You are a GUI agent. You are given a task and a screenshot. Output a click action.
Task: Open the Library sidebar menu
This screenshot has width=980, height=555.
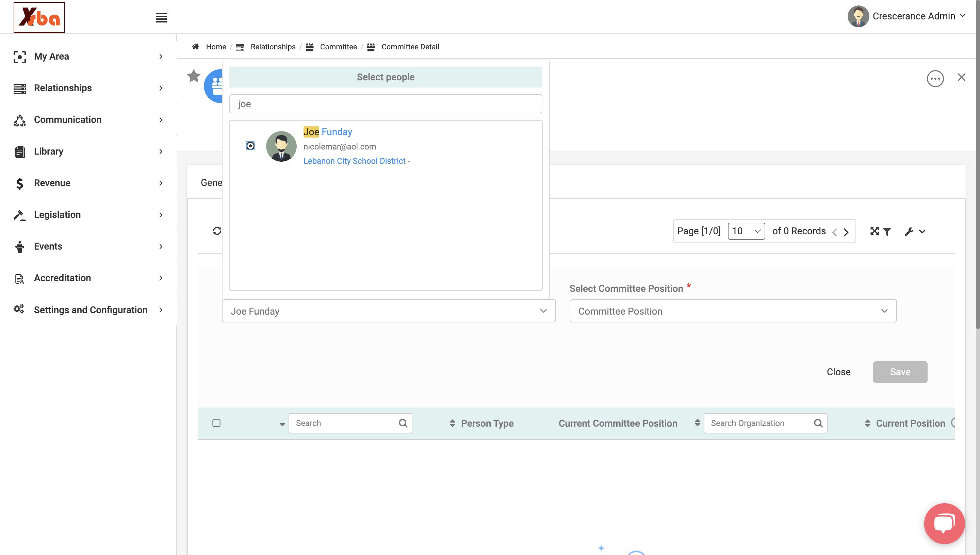pyautogui.click(x=88, y=151)
